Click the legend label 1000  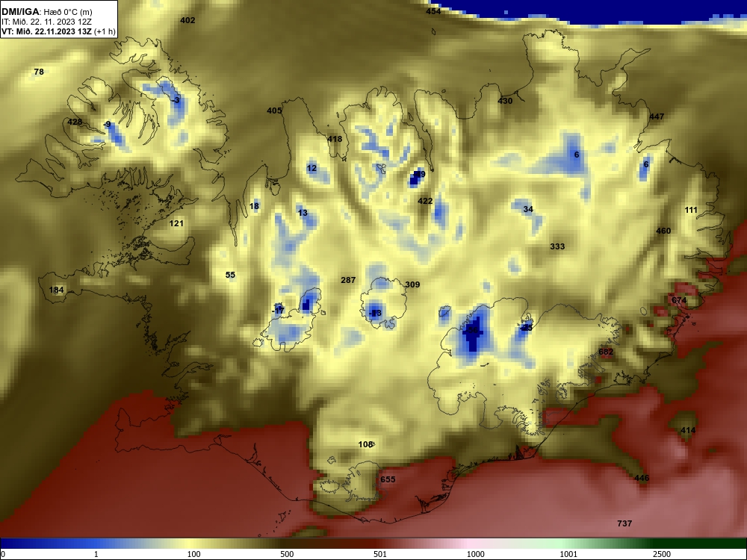(475, 554)
